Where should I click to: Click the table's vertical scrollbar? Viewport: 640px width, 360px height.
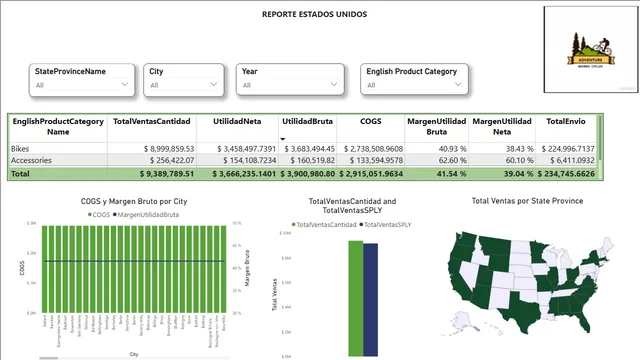600,139
